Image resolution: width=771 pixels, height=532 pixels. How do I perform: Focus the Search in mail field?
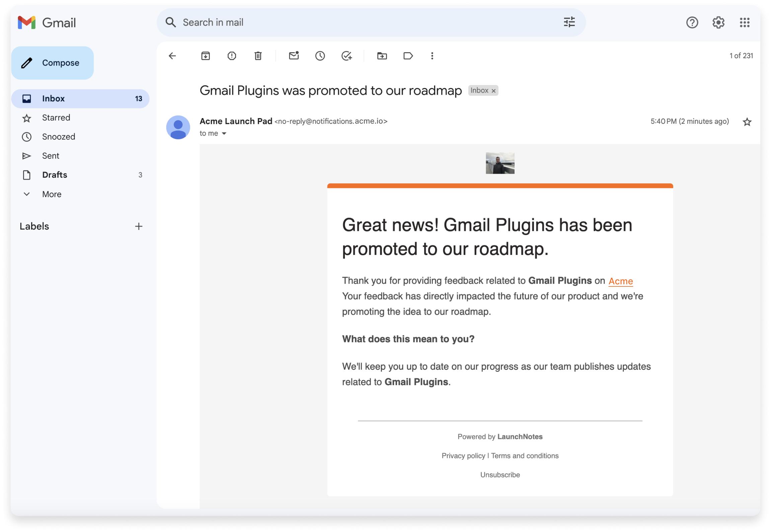pyautogui.click(x=371, y=22)
